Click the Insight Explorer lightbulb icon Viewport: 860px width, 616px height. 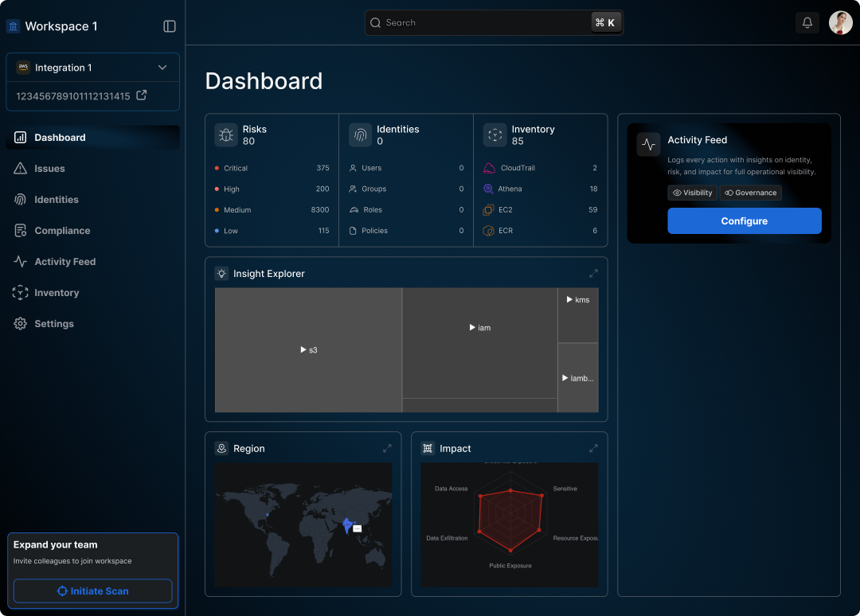click(221, 273)
